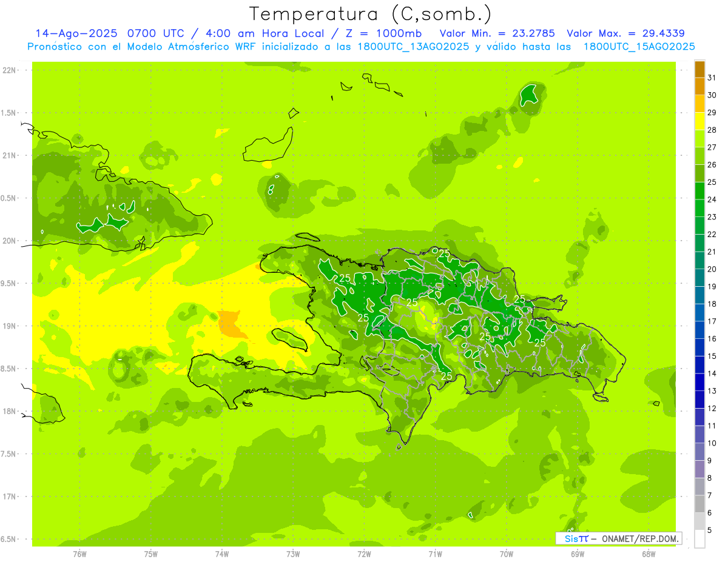Viewport: 728px width, 562px height.
Task: Click the legend value label "30"
Action: click(x=712, y=95)
